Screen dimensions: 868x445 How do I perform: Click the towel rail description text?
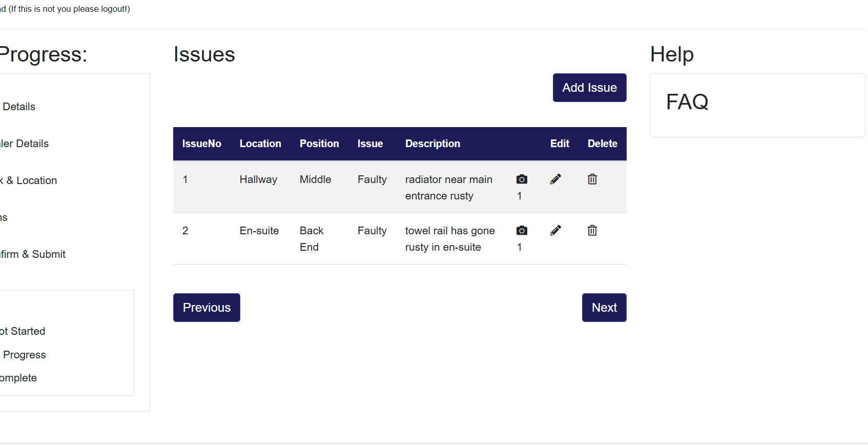point(449,239)
